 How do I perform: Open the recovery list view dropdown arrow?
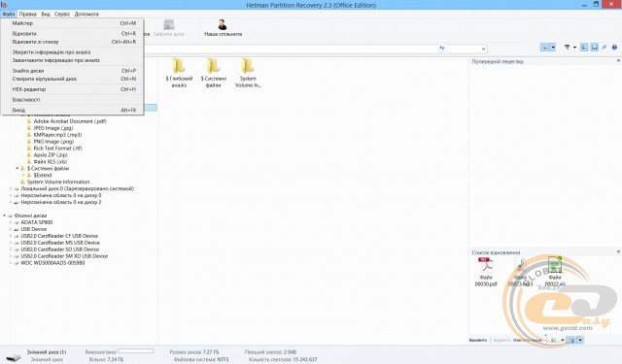[562, 341]
